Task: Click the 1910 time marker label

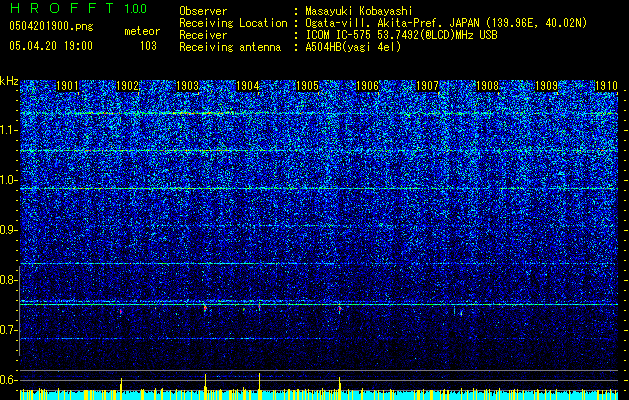Action: point(606,86)
